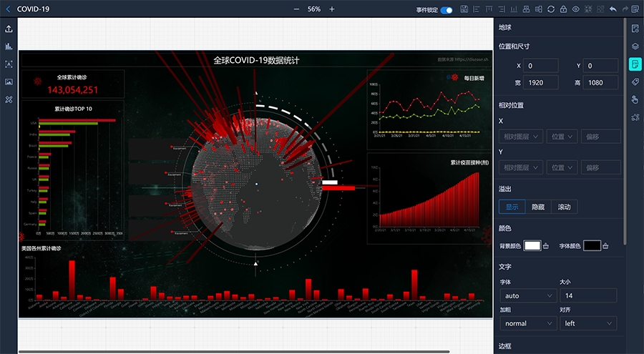Screen dimensions: 644x354
Task: Click the Y 偏移 offset field
Action: tap(601, 167)
